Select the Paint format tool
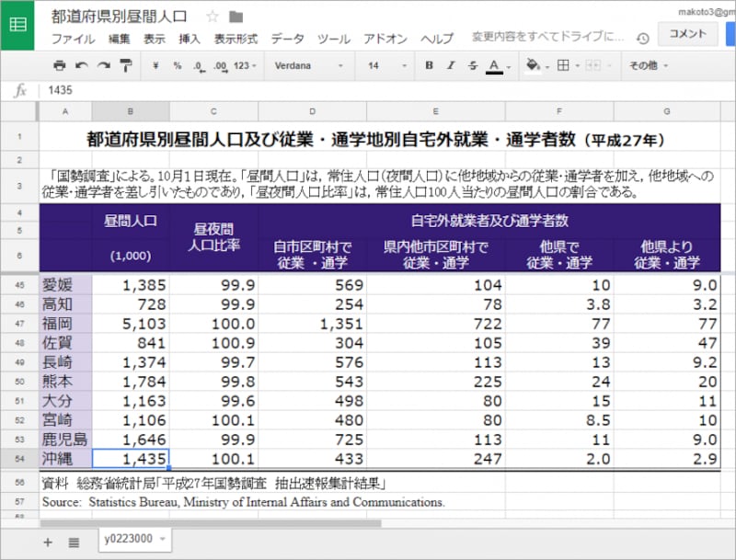This screenshot has height=560, width=736. click(x=125, y=66)
